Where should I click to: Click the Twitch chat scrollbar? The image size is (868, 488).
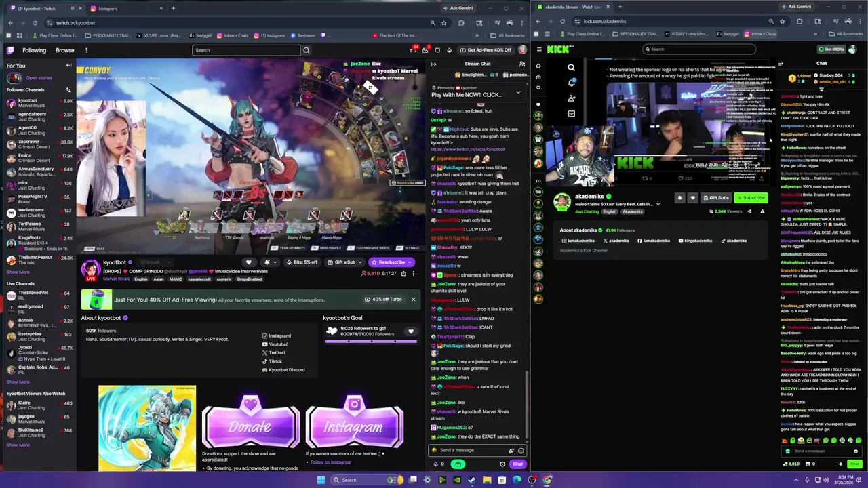click(x=527, y=403)
